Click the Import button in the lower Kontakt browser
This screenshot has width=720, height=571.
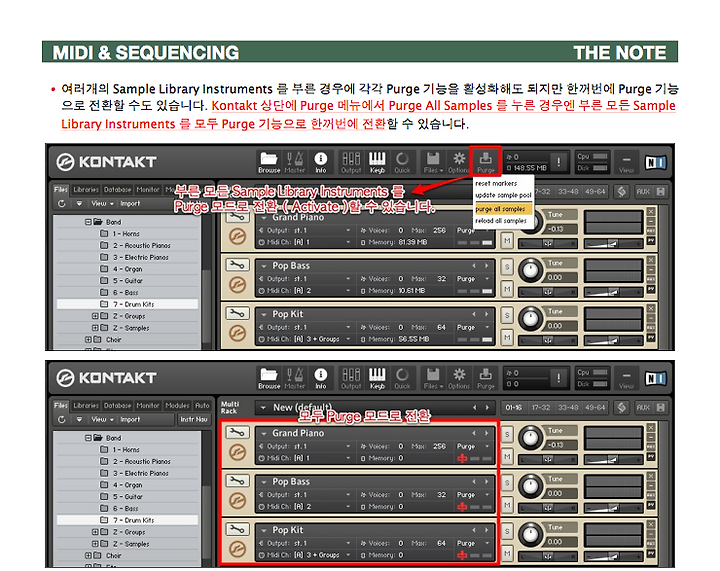coord(130,420)
